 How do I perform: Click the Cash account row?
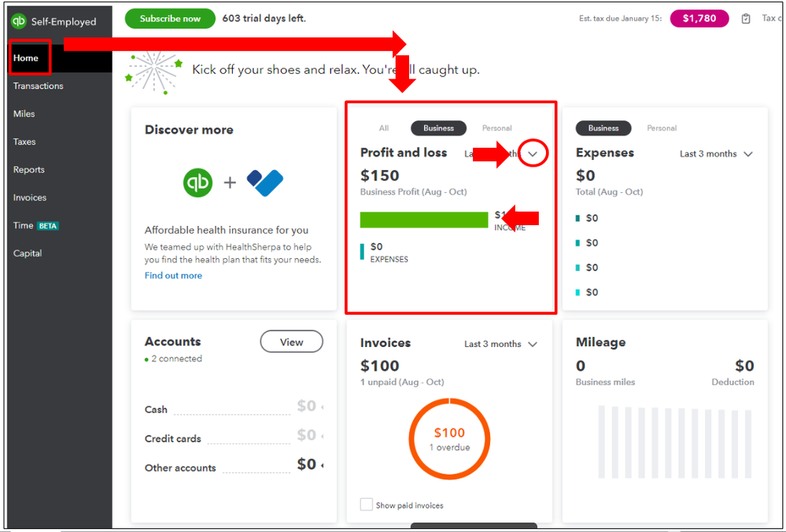(x=234, y=407)
